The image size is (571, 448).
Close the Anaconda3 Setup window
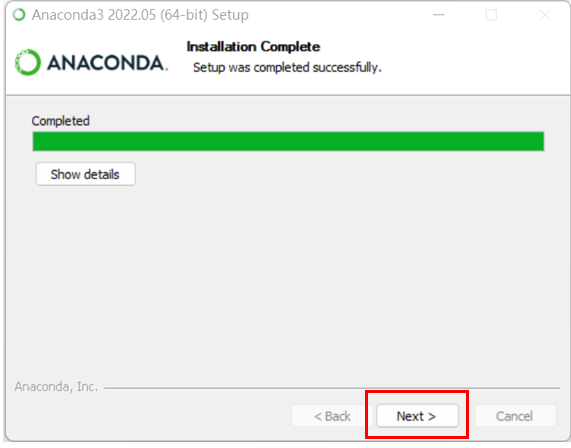click(545, 15)
